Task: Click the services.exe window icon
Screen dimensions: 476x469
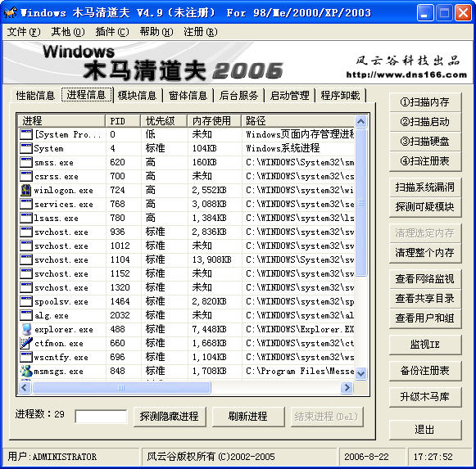Action: pos(25,204)
